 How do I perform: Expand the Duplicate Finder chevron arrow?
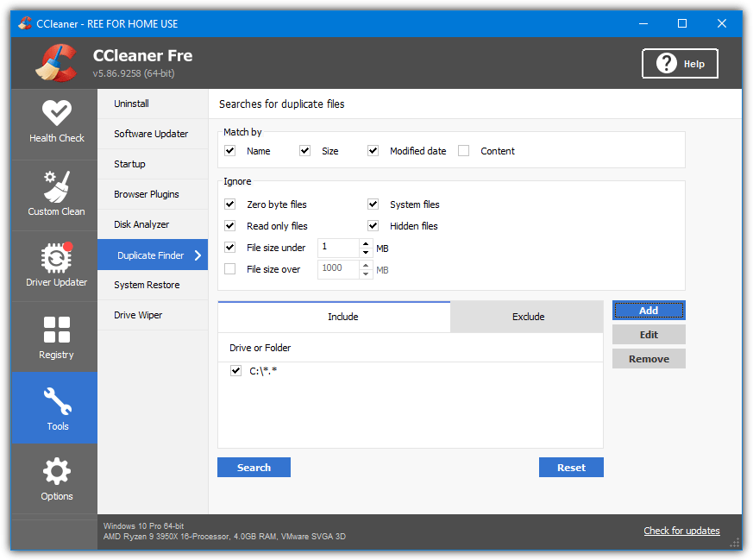click(198, 255)
